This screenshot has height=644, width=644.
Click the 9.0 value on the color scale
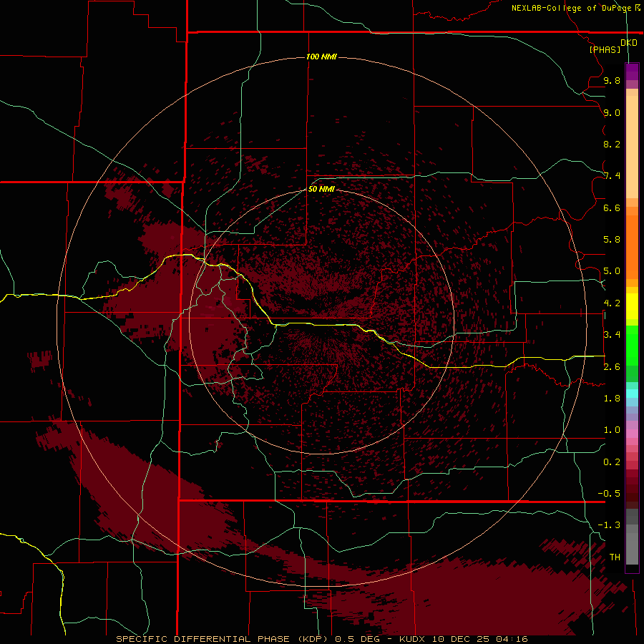coord(612,112)
